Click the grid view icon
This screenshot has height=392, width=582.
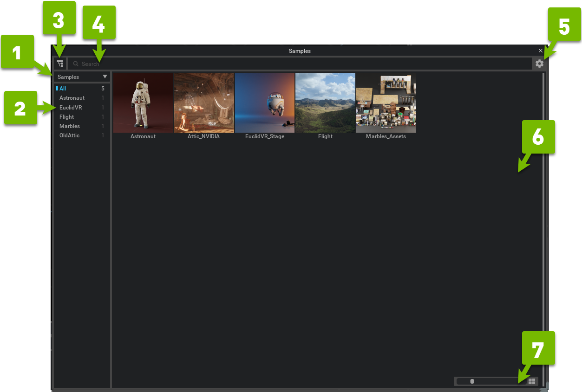click(532, 381)
